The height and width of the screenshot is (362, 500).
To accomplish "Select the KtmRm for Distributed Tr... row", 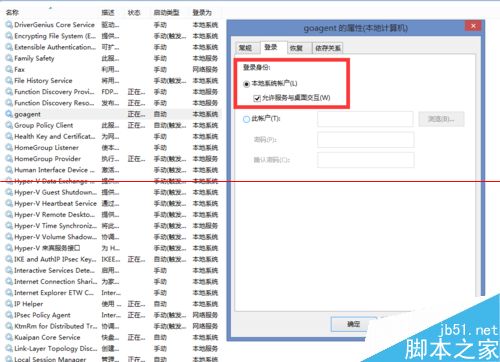I will 112,326.
